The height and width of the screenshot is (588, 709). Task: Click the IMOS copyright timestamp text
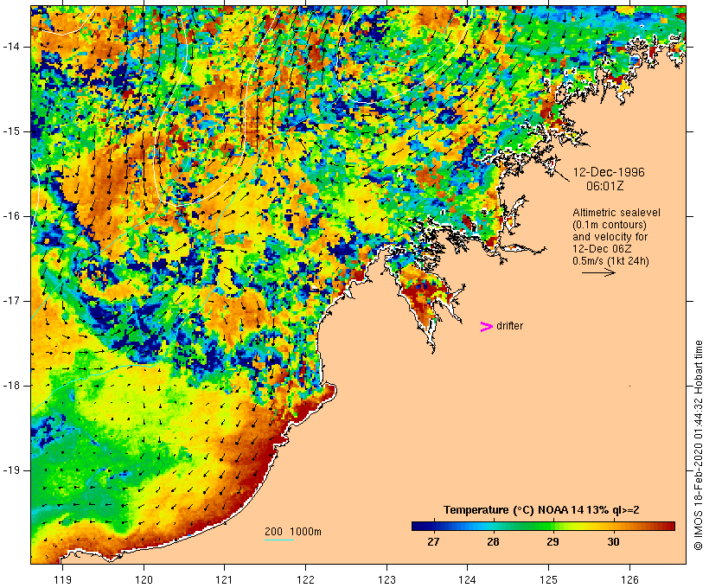[699, 445]
